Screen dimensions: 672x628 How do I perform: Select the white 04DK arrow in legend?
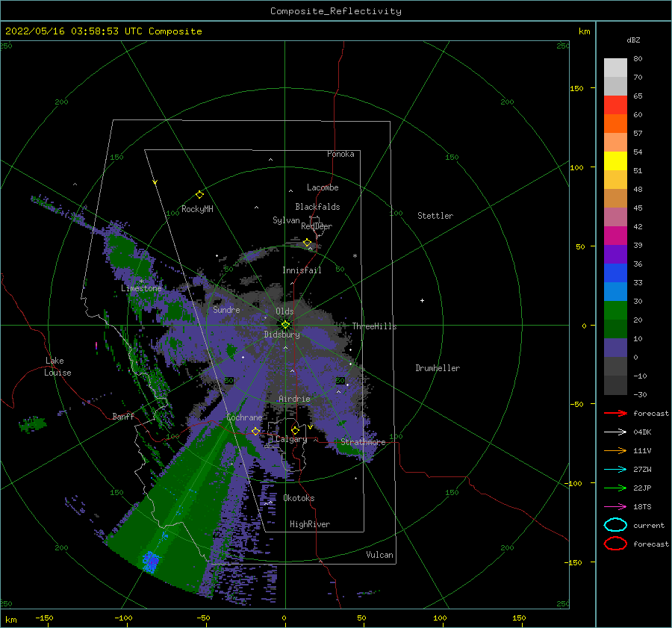pos(615,432)
